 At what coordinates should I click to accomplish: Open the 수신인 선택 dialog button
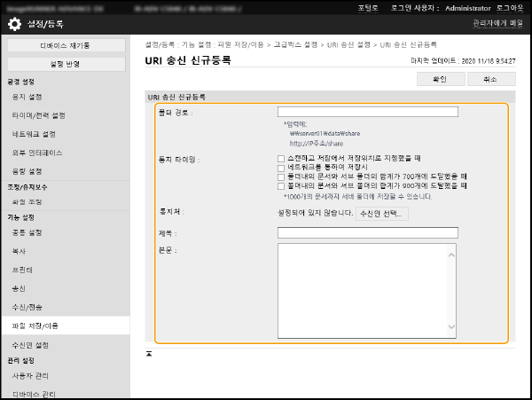(x=381, y=214)
